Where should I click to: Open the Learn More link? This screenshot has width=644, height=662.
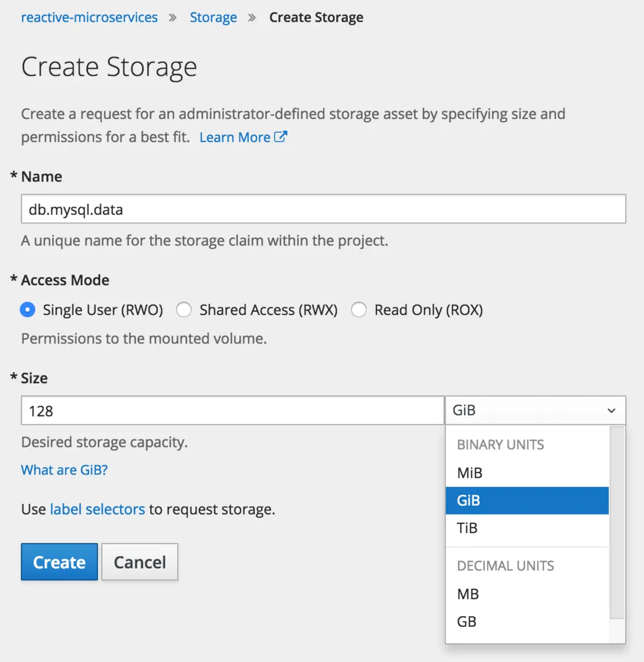(x=235, y=137)
